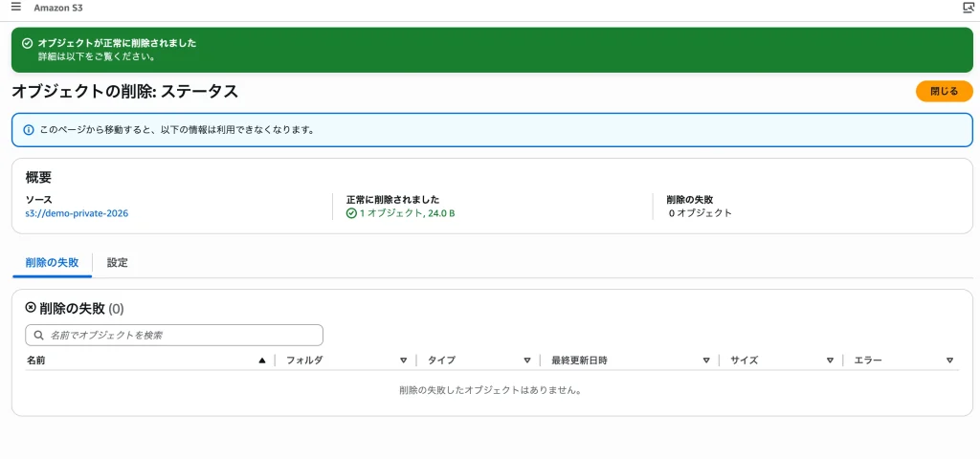Screen dimensions: 980x459
Task: Click the 名前 column header label
Action: (35, 361)
